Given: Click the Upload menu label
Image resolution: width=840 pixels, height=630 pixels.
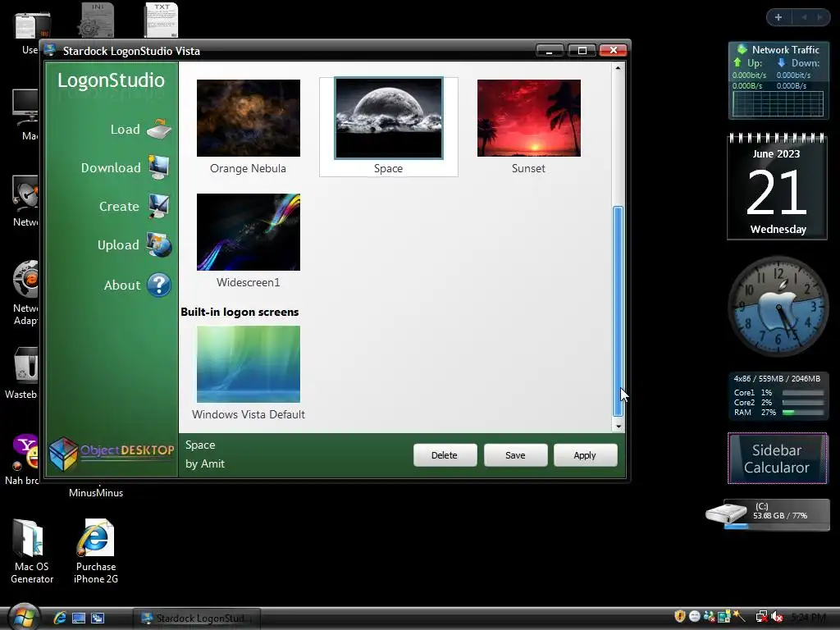Looking at the screenshot, I should click(118, 244).
